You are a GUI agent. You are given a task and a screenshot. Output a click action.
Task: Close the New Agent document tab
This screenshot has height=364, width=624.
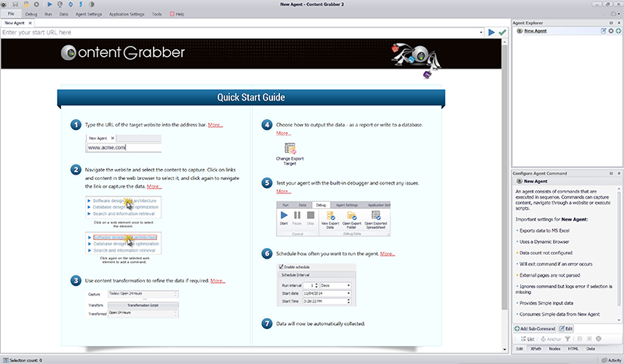(30, 23)
